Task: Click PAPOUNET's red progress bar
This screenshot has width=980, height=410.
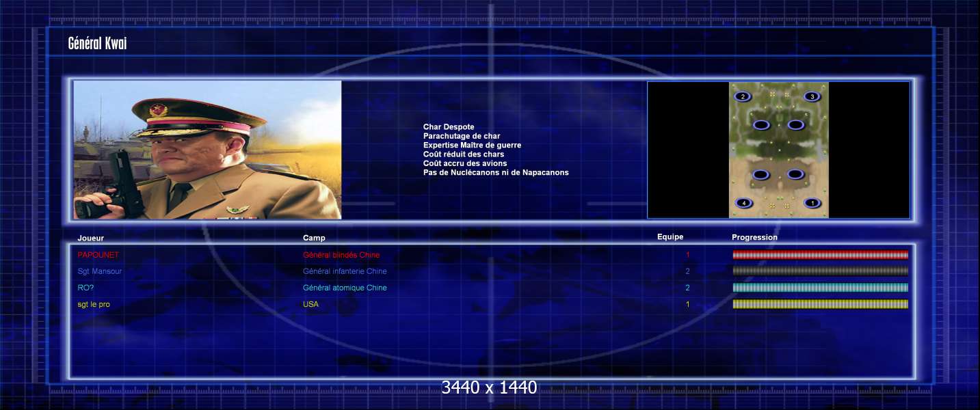Action: [x=821, y=255]
